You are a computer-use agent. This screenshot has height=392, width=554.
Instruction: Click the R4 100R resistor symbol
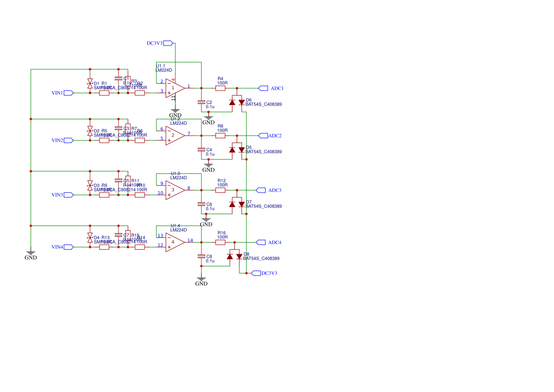[220, 88]
